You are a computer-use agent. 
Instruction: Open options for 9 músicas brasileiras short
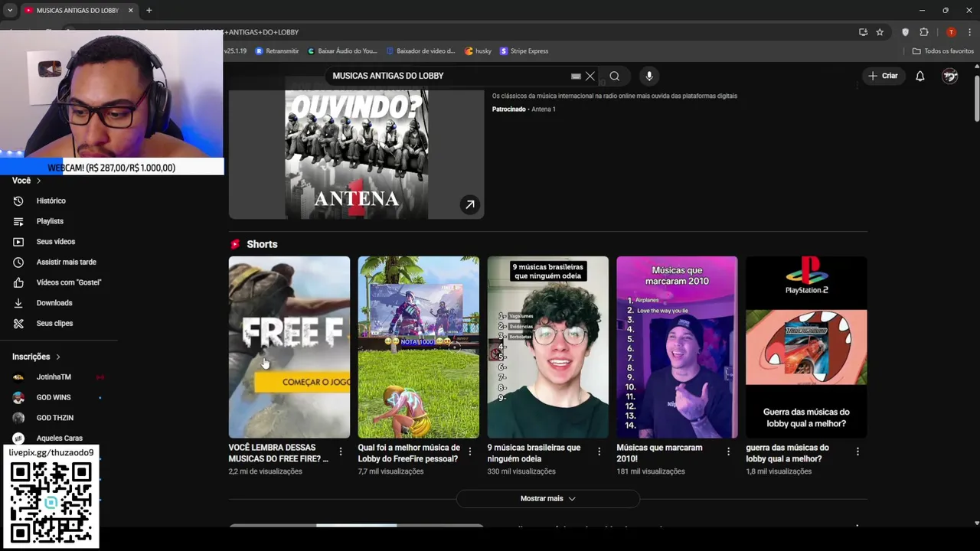pos(599,452)
